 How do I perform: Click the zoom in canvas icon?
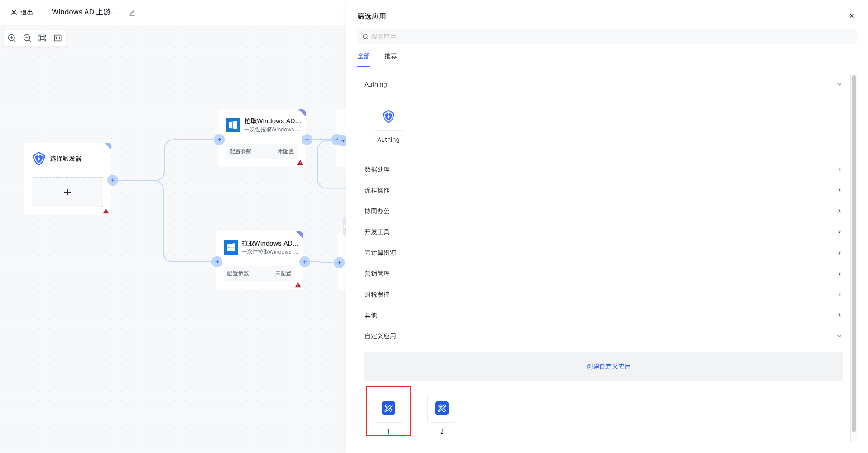click(12, 38)
